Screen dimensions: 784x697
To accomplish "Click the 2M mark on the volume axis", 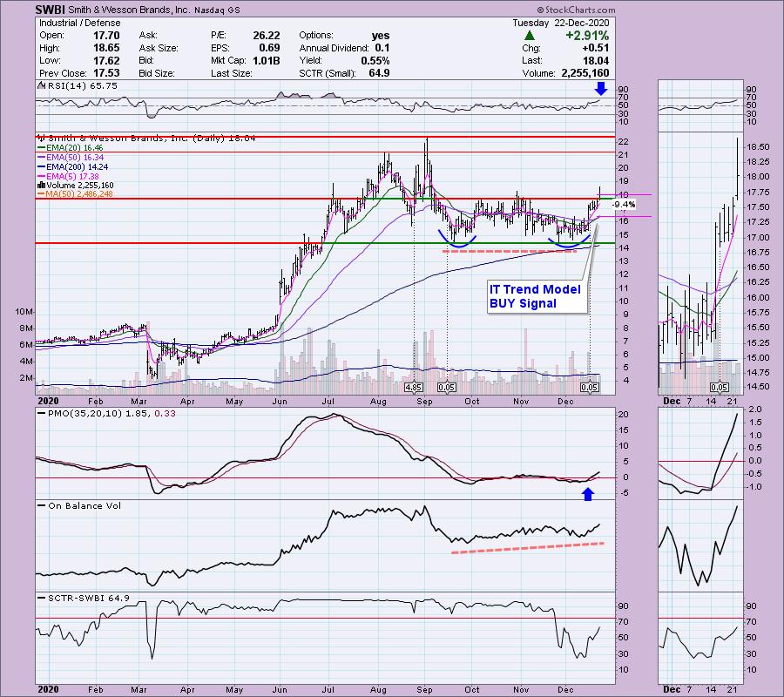I will click(x=26, y=378).
